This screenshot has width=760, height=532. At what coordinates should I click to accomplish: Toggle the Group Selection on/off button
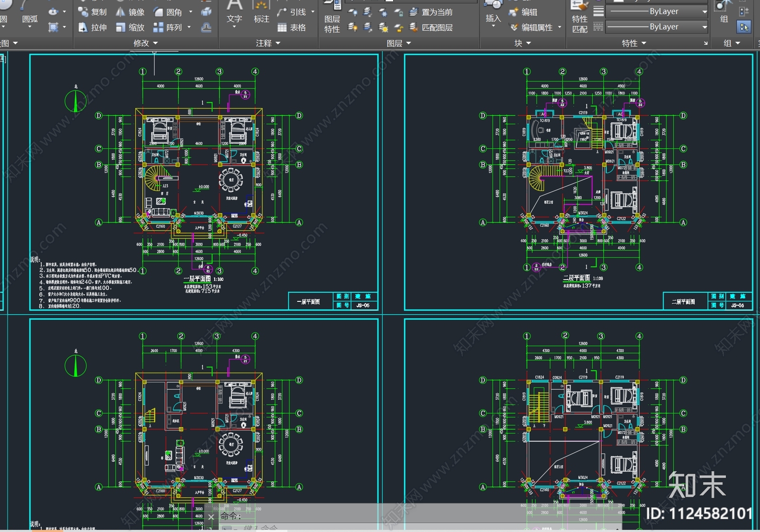coord(744,27)
